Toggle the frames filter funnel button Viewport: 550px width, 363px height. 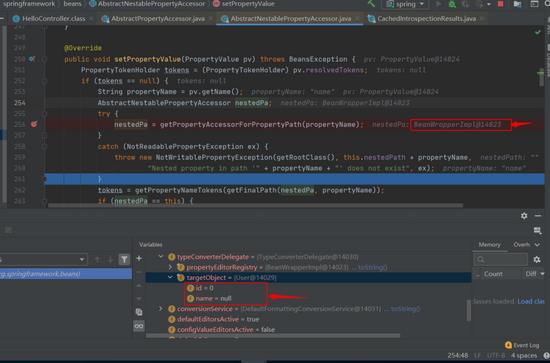[x=124, y=260]
